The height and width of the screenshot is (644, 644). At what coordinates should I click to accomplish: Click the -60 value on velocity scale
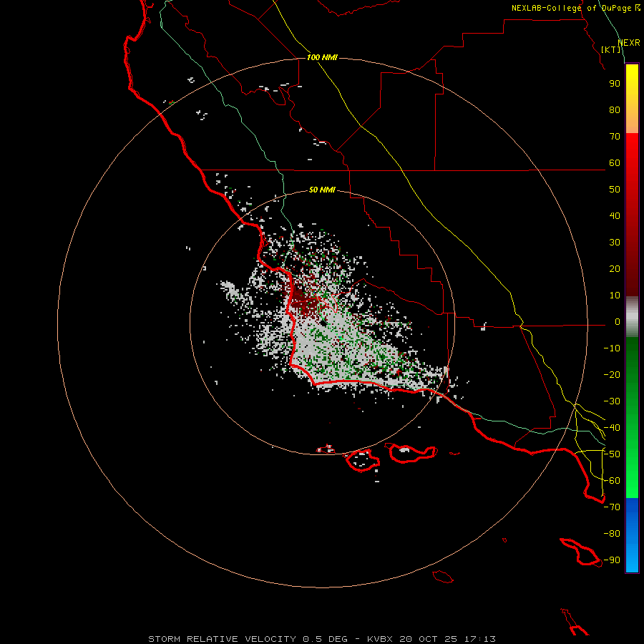point(612,481)
